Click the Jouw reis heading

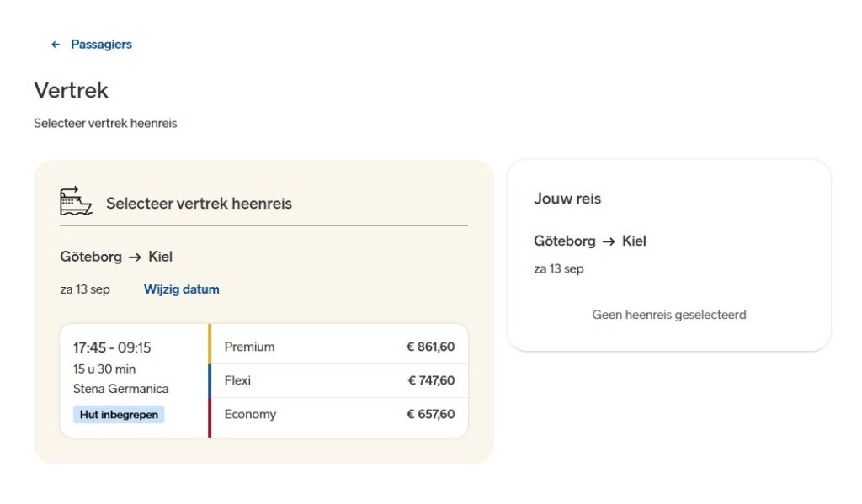pyautogui.click(x=567, y=199)
